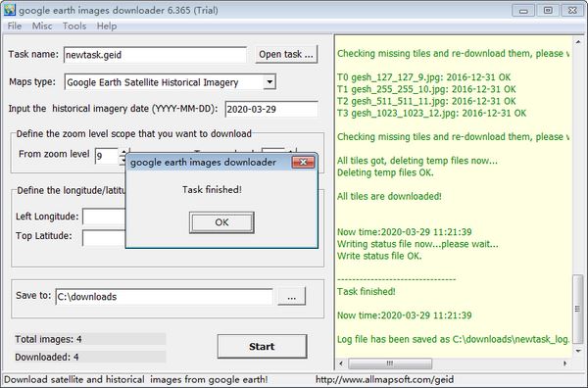Click the Start button
This screenshot has width=588, height=388.
262,347
